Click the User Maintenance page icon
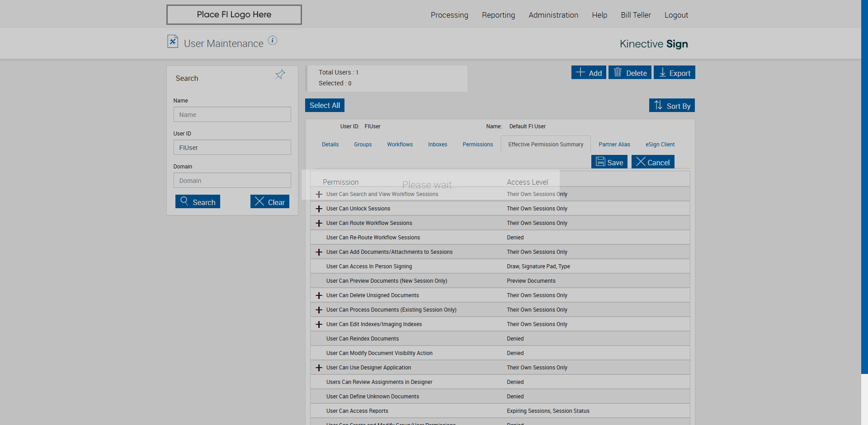The width and height of the screenshot is (868, 425). point(173,42)
